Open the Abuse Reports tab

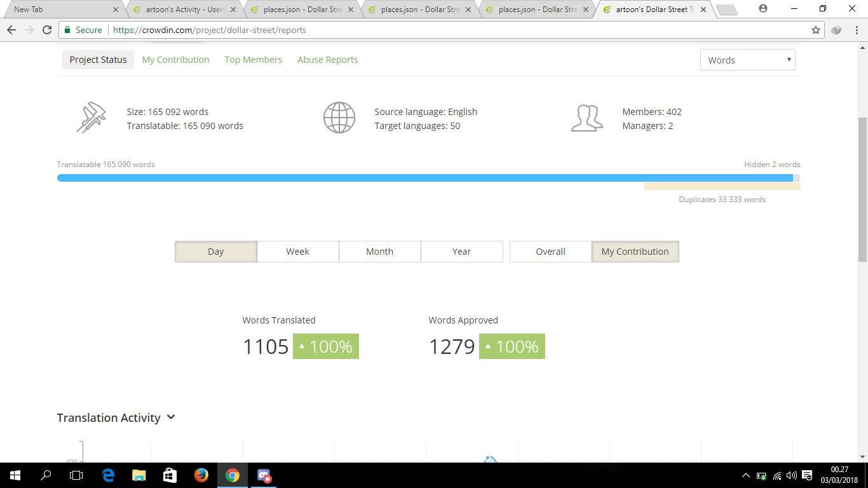click(327, 60)
